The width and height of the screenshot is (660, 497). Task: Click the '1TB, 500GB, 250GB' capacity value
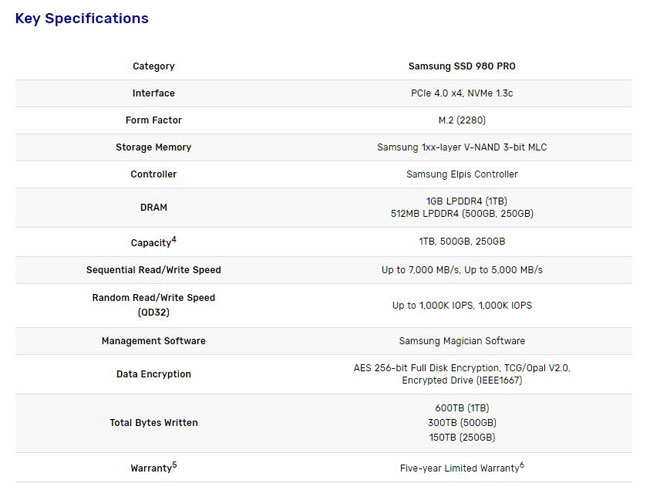(x=462, y=241)
